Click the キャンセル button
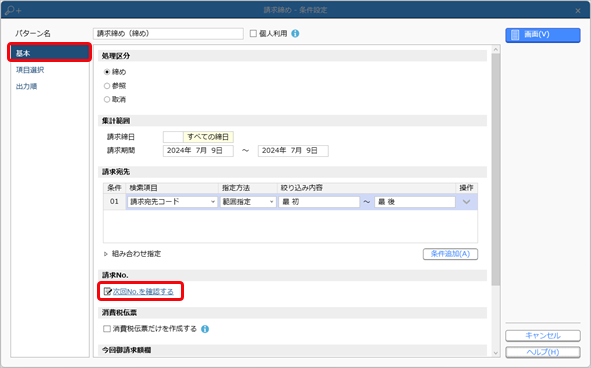This screenshot has height=368, width=591. coord(543,336)
